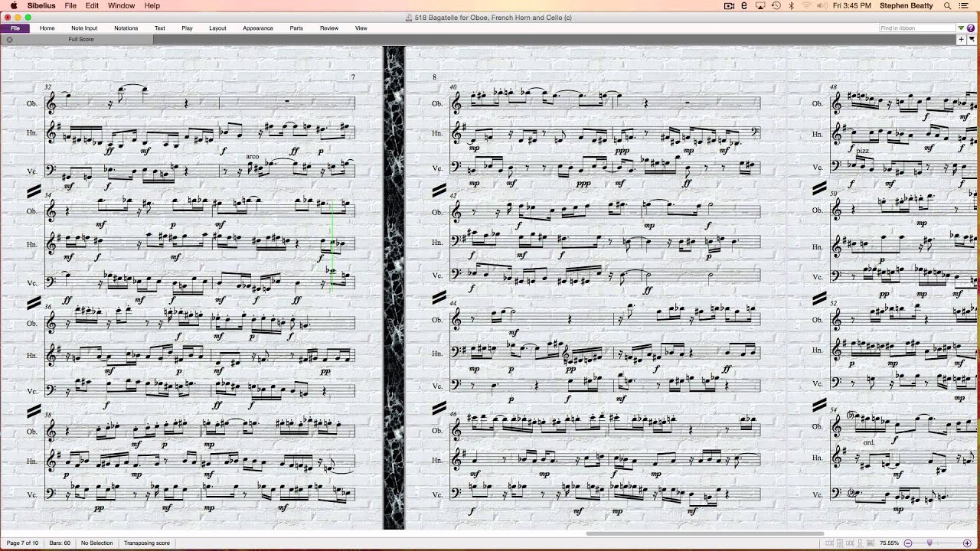Open the Appearance ribbon tab
Viewport: 980px width, 551px height.
point(258,28)
